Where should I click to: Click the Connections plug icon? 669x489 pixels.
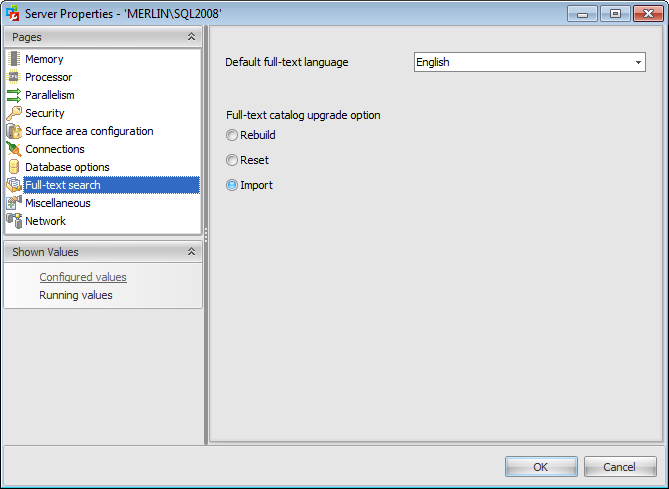(14, 149)
